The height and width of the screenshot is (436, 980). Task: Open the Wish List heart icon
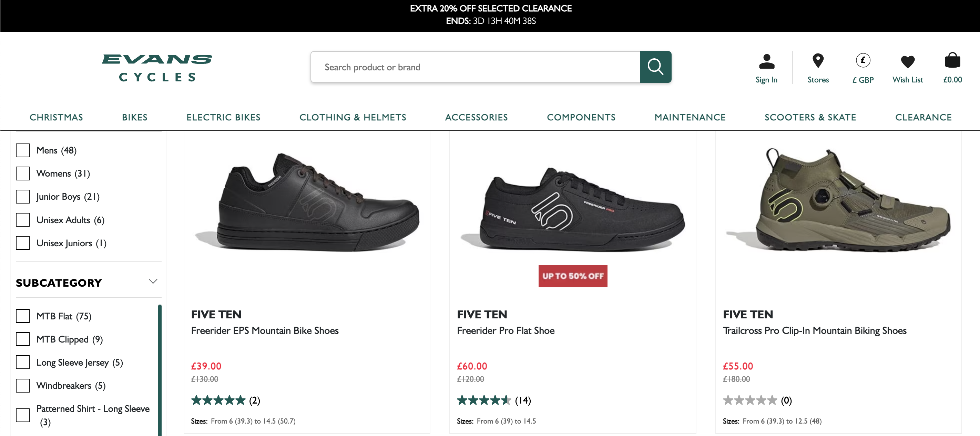click(907, 62)
